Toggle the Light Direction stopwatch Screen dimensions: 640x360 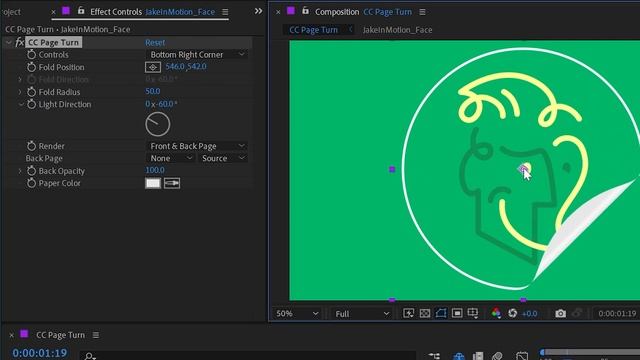pyautogui.click(x=31, y=104)
